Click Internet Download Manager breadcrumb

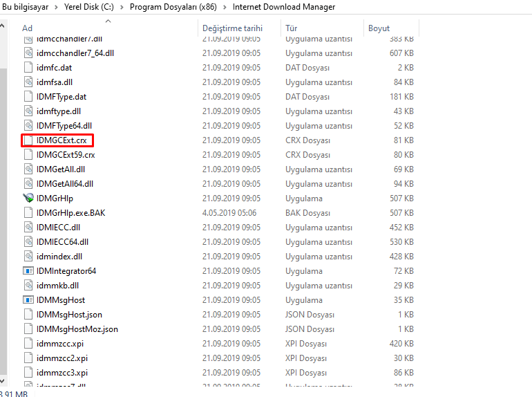tap(284, 7)
